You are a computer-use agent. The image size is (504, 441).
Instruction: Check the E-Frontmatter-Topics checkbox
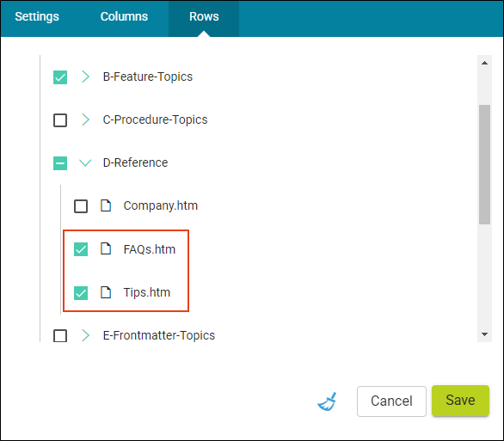pyautogui.click(x=60, y=335)
